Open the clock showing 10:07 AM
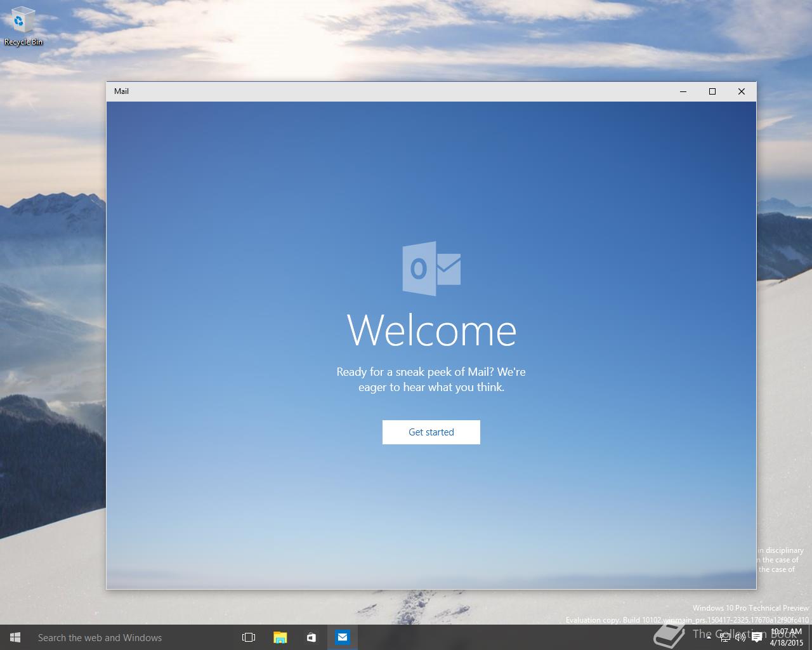Viewport: 812px width, 650px height. (x=787, y=637)
